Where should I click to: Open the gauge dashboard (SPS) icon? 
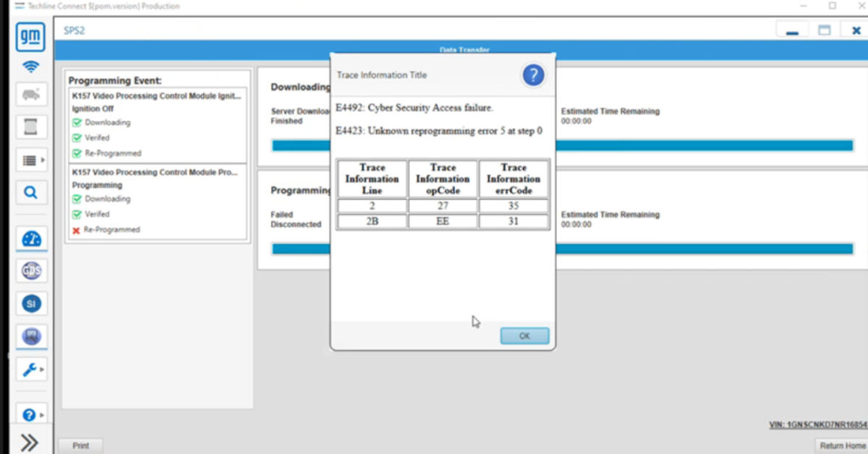point(31,239)
